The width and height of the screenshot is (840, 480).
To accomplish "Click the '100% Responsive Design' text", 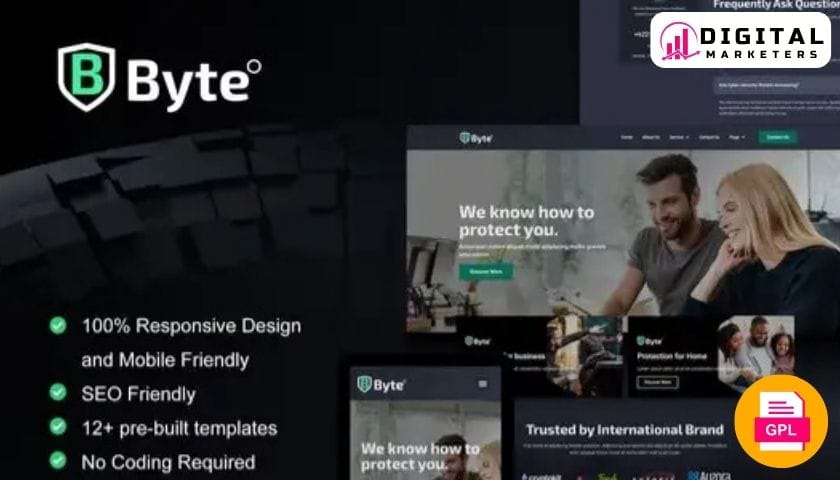I will click(191, 326).
